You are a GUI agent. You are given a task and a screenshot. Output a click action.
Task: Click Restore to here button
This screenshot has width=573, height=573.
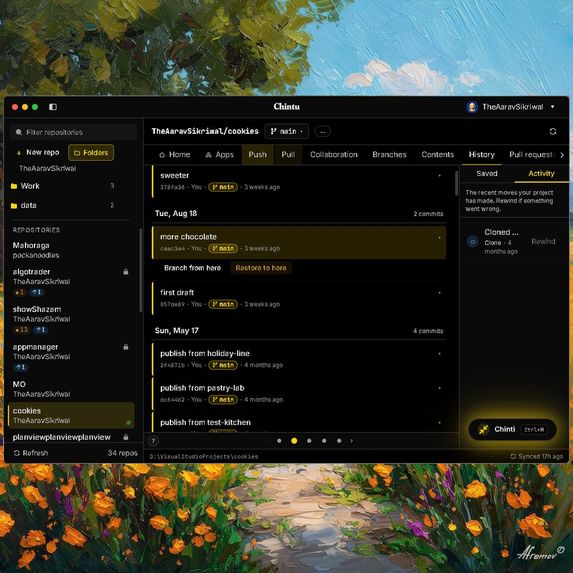click(261, 268)
